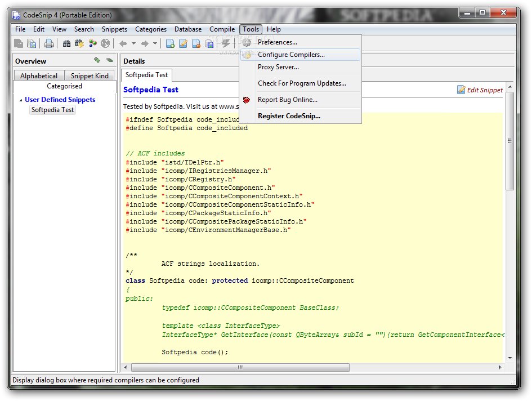Click the 'class Softpedia code' line
This screenshot has width=532, height=401.
pyautogui.click(x=239, y=281)
